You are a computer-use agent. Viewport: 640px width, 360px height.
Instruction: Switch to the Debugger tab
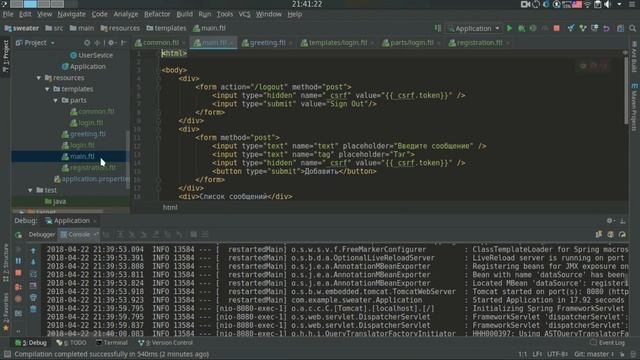[42, 234]
